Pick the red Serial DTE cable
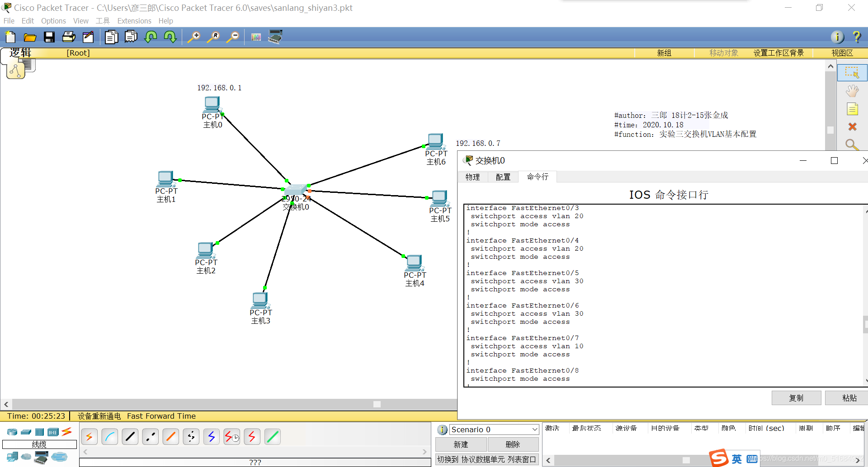 [x=252, y=437]
